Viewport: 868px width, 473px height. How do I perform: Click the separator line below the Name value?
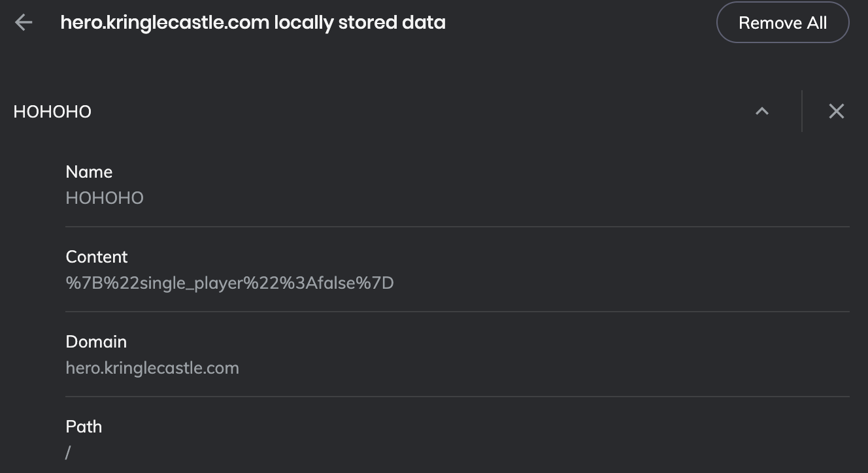pos(458,227)
